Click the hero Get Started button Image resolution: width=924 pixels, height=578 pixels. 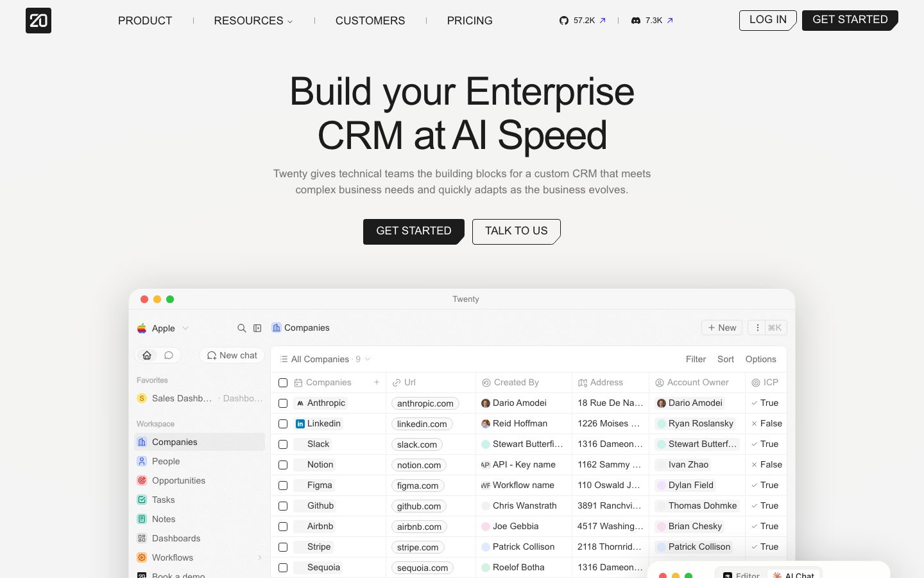coord(414,231)
